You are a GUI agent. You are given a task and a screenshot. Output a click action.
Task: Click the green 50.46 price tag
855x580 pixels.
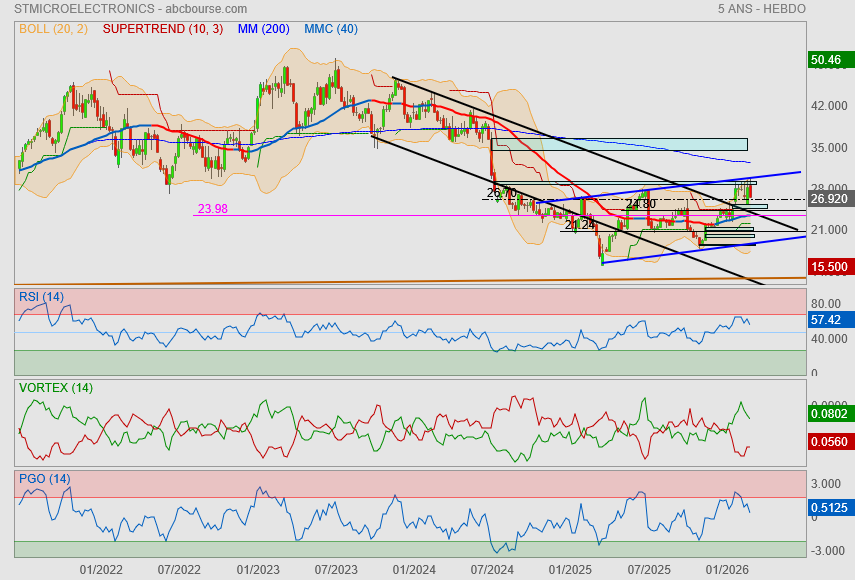click(x=828, y=60)
